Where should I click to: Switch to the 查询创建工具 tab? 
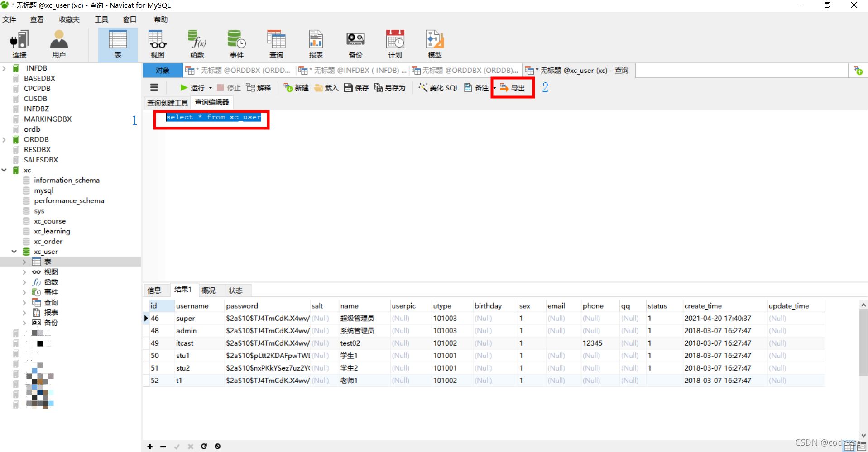point(167,103)
